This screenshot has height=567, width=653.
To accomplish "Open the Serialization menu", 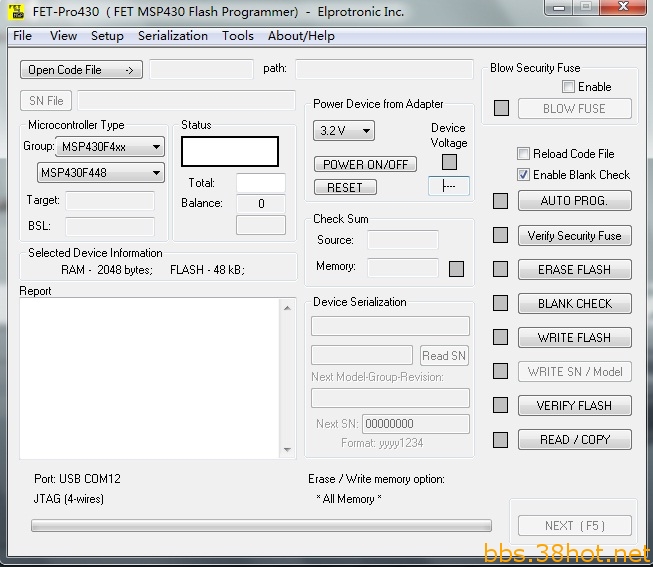I will click(173, 36).
